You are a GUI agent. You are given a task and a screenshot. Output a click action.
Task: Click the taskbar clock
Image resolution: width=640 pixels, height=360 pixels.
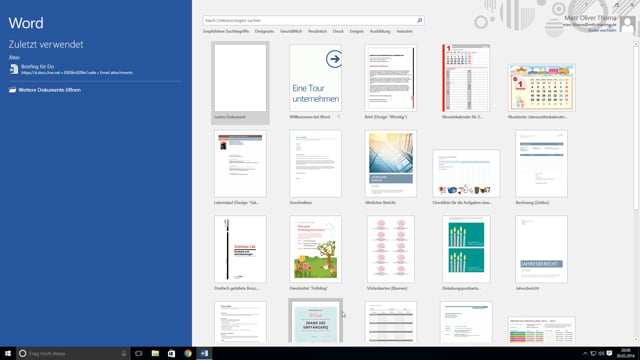click(x=625, y=353)
